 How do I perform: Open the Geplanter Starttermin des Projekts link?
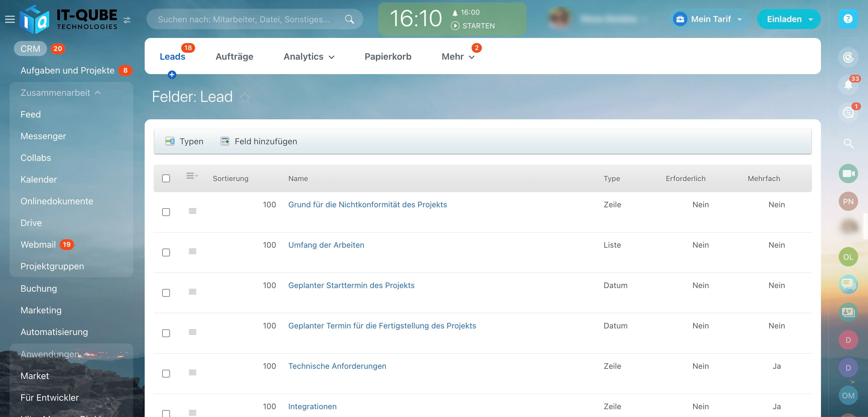[351, 285]
